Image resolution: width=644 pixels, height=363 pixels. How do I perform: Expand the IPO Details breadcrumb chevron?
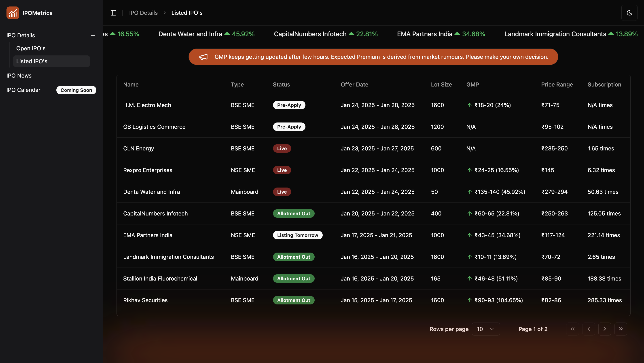pyautogui.click(x=165, y=13)
